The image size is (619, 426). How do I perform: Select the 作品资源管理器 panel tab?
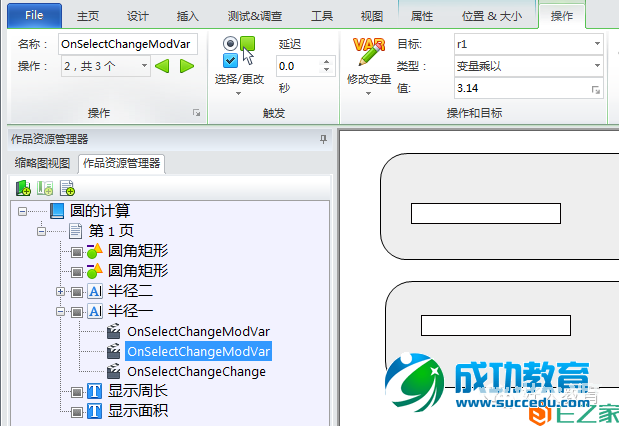tap(122, 163)
